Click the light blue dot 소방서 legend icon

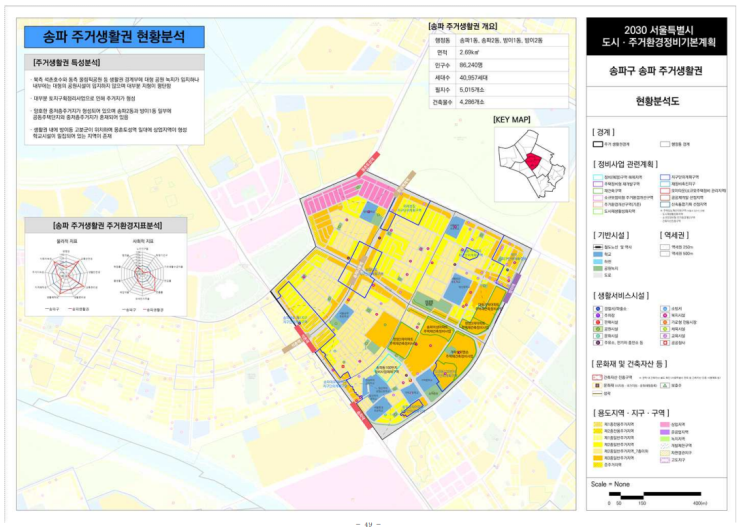click(x=665, y=309)
